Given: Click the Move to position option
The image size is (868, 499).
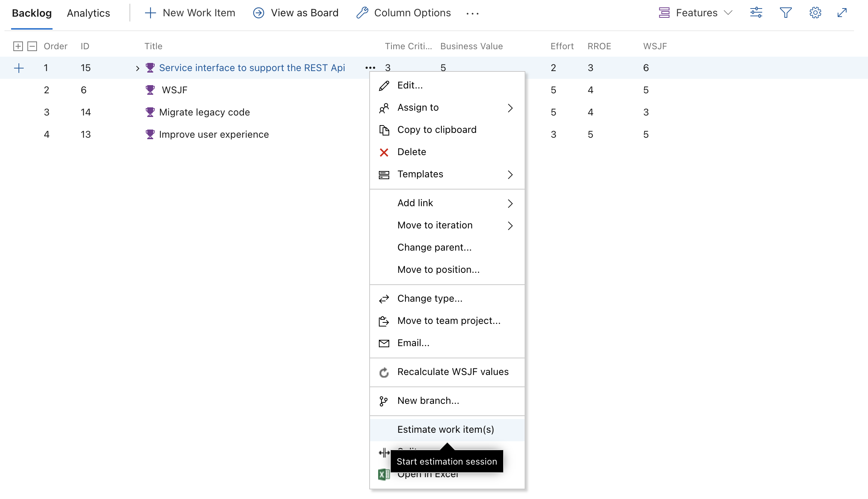Looking at the screenshot, I should 439,269.
